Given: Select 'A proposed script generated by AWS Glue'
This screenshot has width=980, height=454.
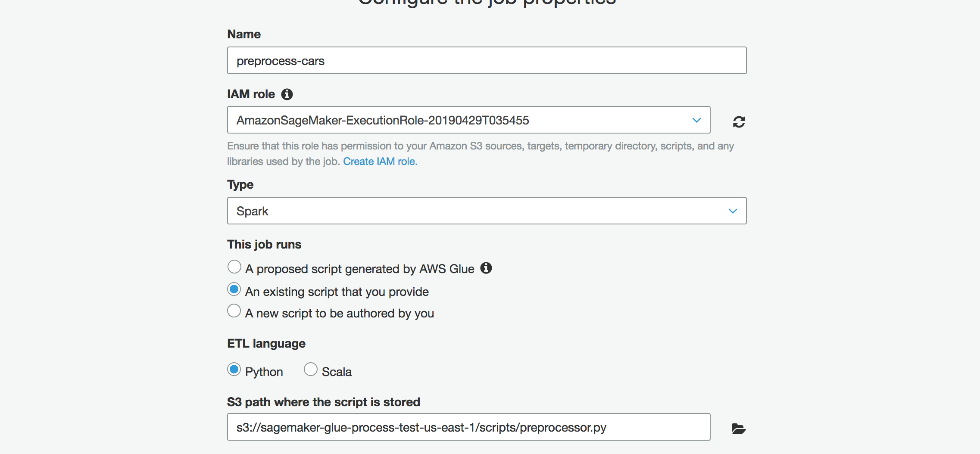Looking at the screenshot, I should pyautogui.click(x=234, y=267).
